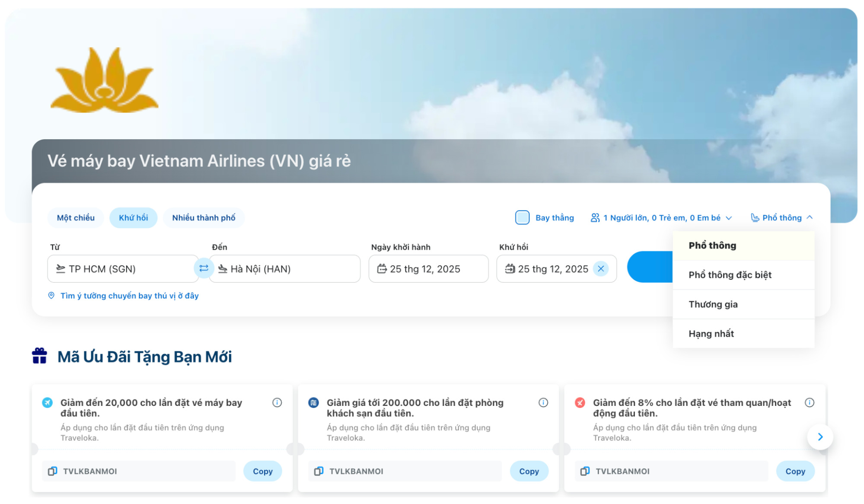
Task: Choose Thương gia from class menu
Action: [x=713, y=304]
